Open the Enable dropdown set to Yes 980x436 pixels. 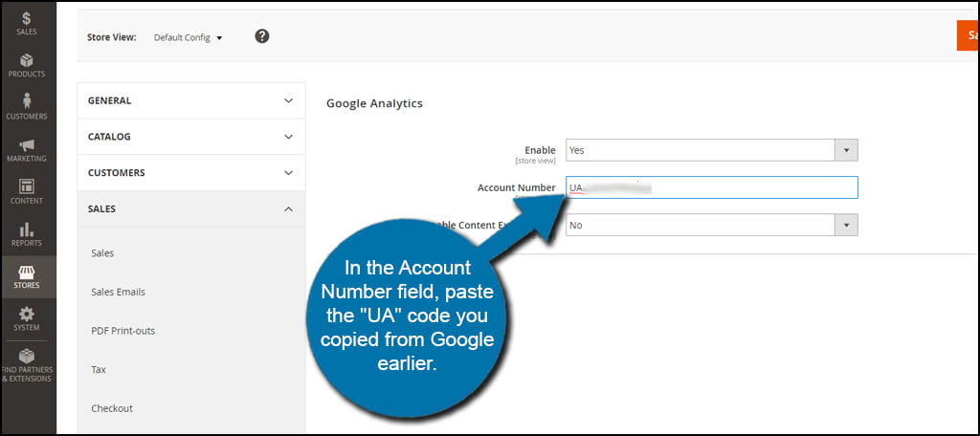(712, 150)
